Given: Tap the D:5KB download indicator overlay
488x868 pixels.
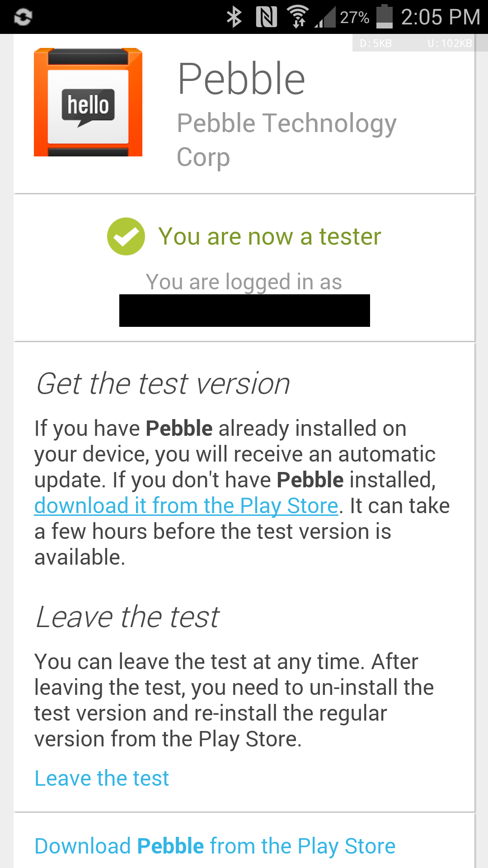Looking at the screenshot, I should click(x=375, y=43).
